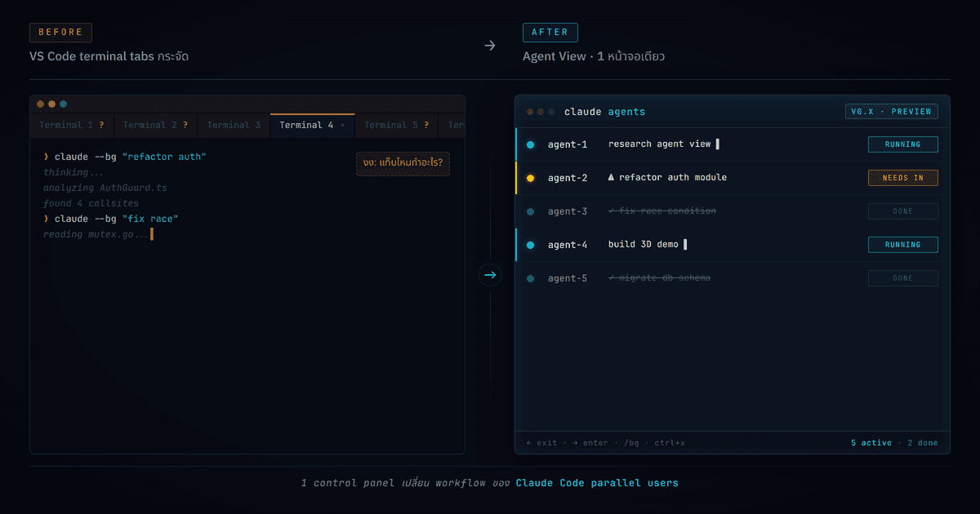This screenshot has width=980, height=514.
Task: Click the arrow between Before and After headings
Action: 490,46
